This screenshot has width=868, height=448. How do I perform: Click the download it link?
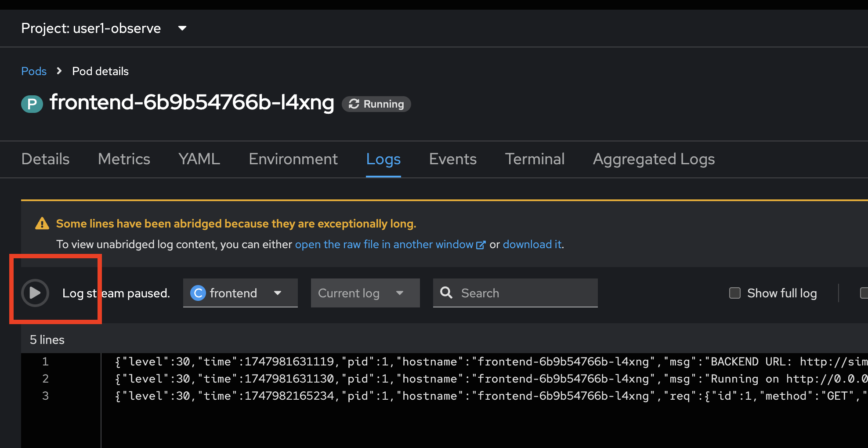(532, 244)
